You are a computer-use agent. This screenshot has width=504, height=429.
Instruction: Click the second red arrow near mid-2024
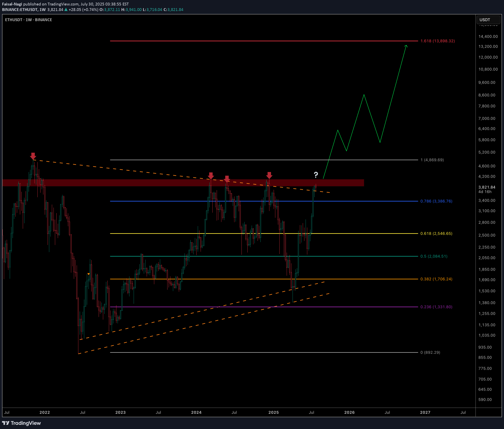click(x=227, y=179)
